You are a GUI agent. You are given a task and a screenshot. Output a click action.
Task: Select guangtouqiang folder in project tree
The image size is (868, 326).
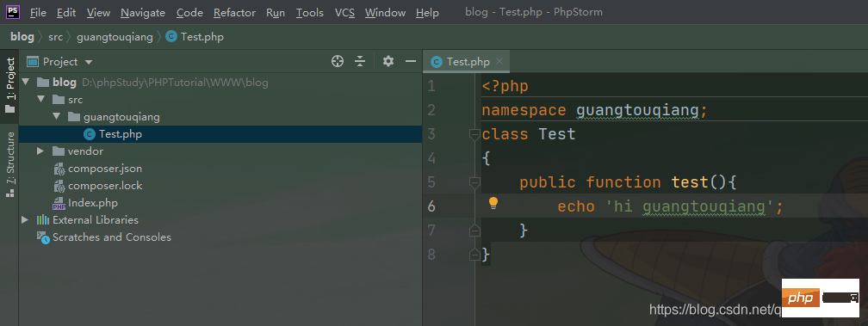(x=121, y=117)
